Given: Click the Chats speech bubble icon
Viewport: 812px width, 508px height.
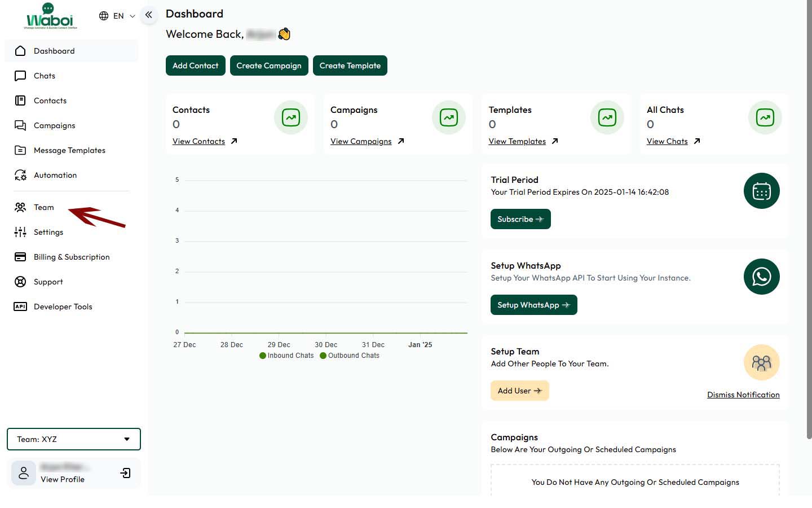Looking at the screenshot, I should [20, 76].
